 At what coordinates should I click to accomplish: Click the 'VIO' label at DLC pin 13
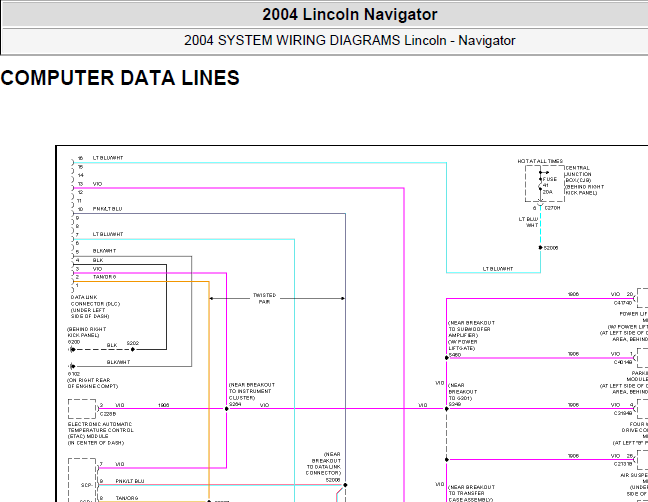[x=98, y=184]
